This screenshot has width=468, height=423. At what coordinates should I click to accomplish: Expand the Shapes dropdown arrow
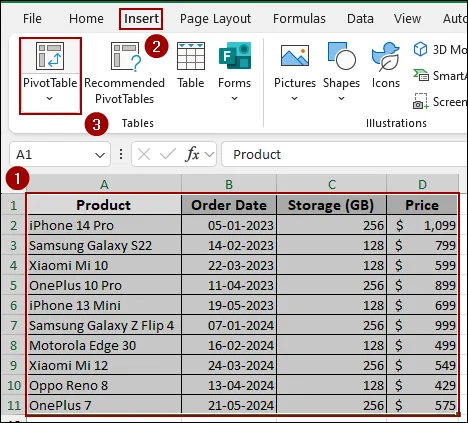point(341,99)
